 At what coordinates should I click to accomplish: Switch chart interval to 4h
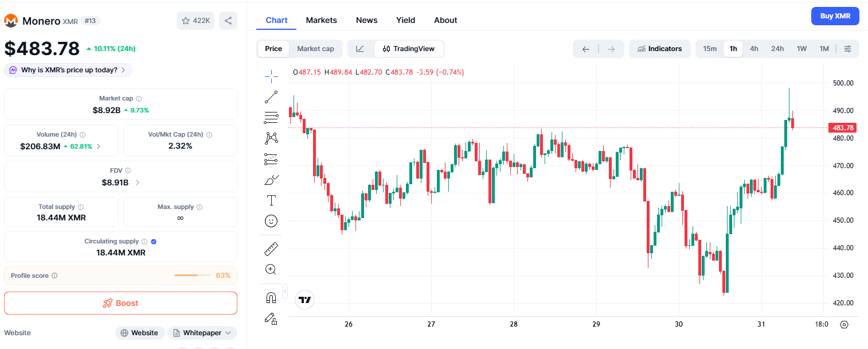coord(754,49)
